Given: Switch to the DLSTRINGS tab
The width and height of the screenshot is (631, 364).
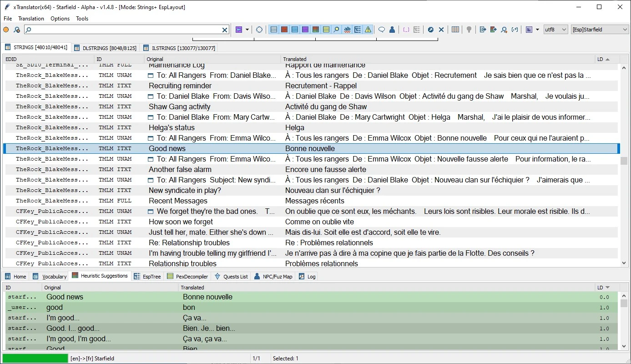Looking at the screenshot, I should click(x=105, y=48).
